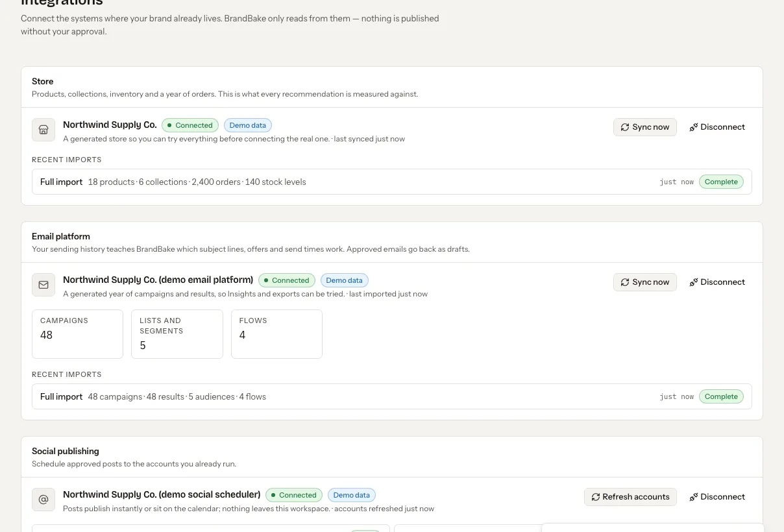Click the 'just now' timestamp on the email import

pos(677,397)
